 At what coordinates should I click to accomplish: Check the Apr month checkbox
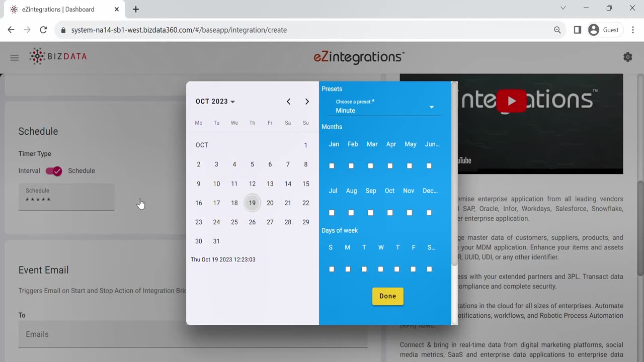[x=390, y=166]
